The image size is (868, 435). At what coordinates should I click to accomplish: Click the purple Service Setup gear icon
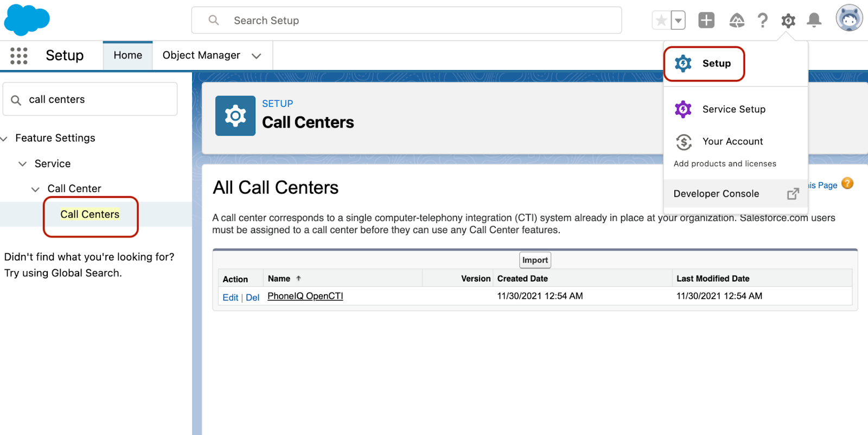point(683,110)
